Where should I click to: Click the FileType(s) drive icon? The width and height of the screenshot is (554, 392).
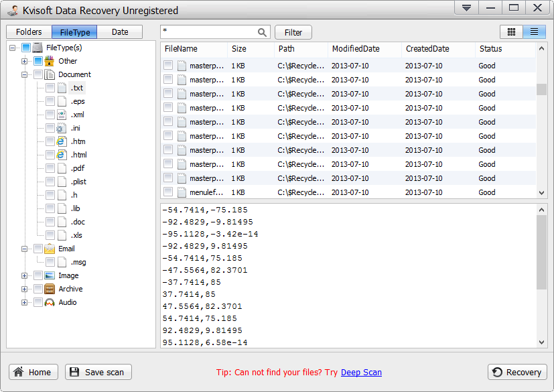pyautogui.click(x=38, y=48)
